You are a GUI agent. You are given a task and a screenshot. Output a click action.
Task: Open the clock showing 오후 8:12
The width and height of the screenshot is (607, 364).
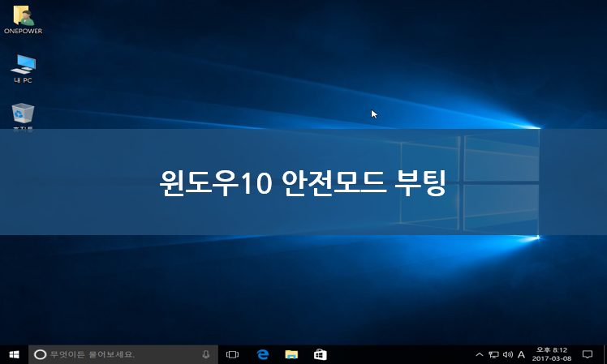tap(552, 354)
